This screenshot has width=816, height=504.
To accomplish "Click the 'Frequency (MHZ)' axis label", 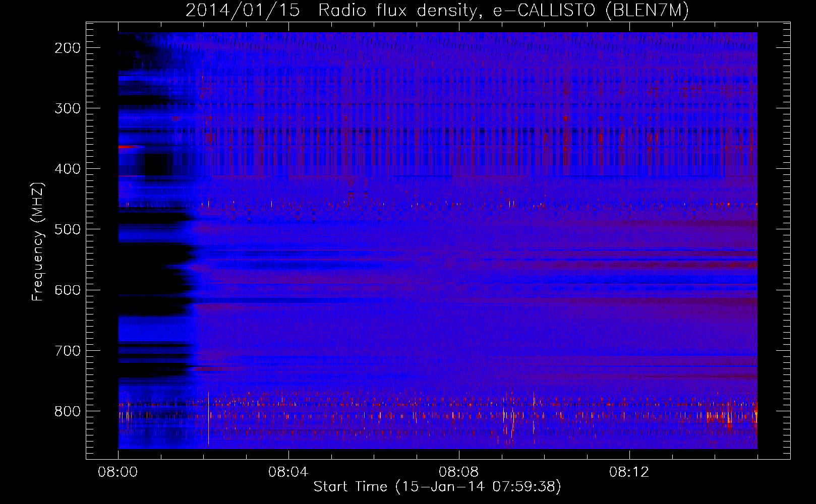I will pos(38,241).
